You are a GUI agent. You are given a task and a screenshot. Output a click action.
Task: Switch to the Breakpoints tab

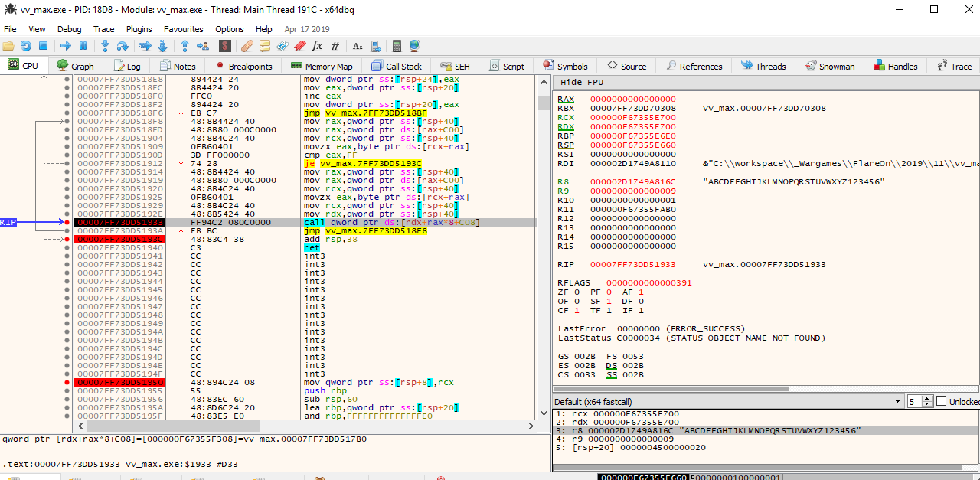(243, 67)
